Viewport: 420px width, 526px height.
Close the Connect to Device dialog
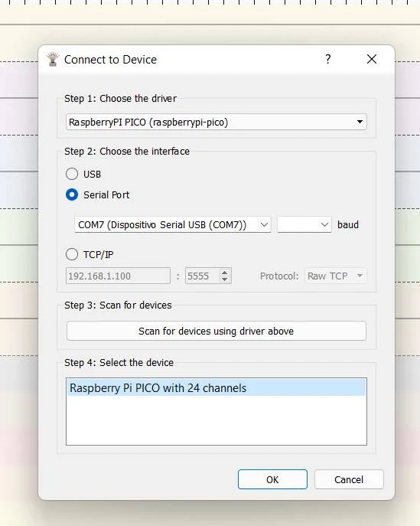click(371, 60)
